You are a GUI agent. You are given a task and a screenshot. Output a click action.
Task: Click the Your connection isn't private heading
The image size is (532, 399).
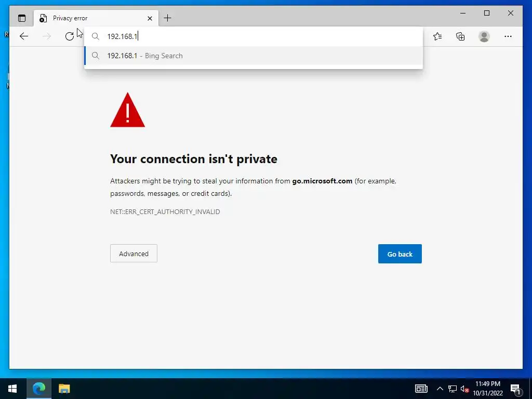[194, 159]
